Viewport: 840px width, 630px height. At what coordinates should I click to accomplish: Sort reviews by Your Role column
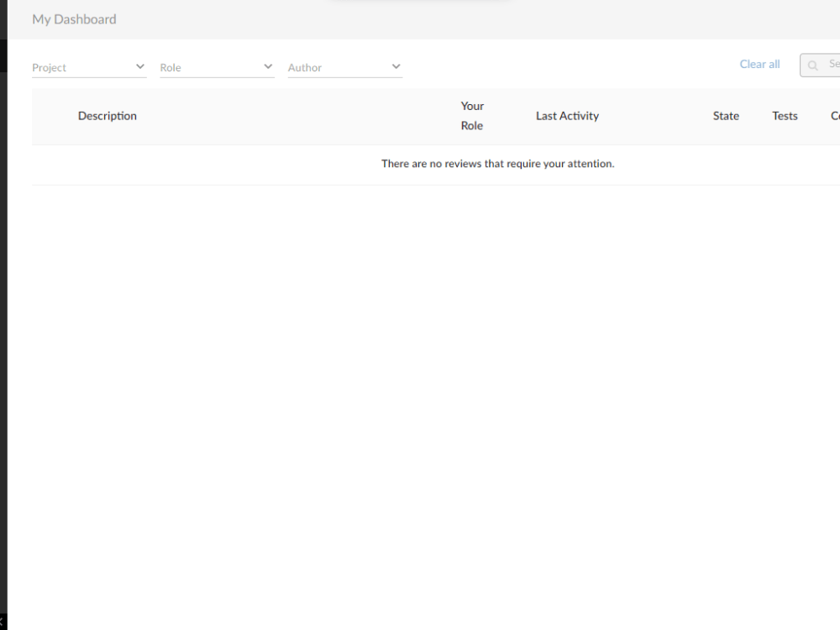(x=472, y=116)
